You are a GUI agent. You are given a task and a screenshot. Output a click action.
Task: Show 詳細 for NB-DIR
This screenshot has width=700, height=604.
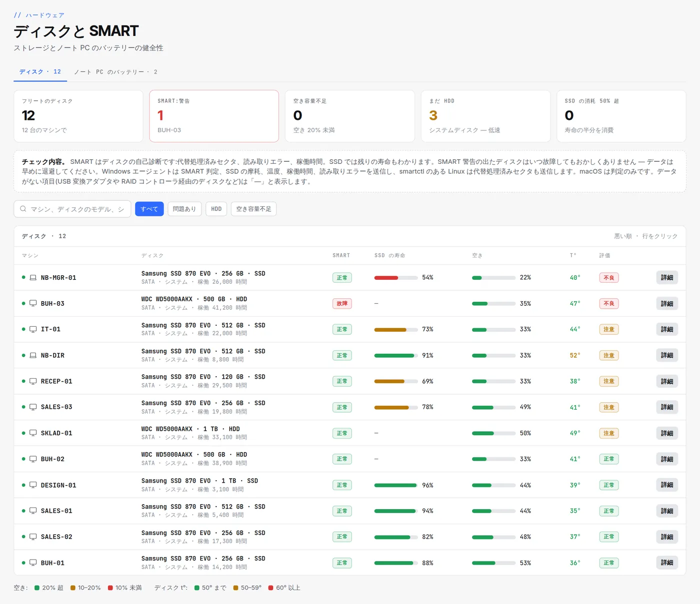(x=667, y=355)
